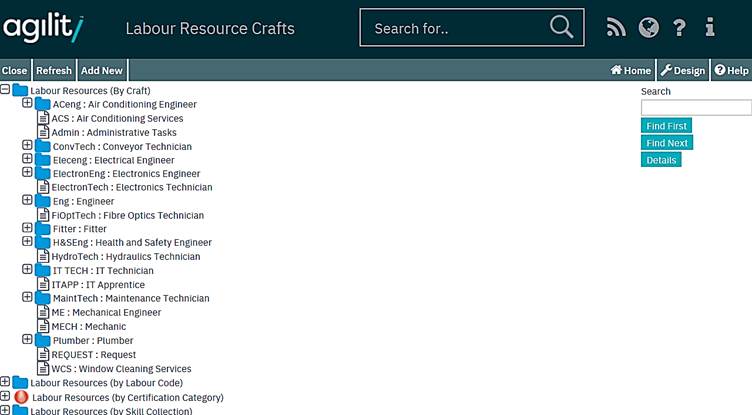752x415 pixels.
Task: Expand the IT TECH technician node
Action: (27, 270)
